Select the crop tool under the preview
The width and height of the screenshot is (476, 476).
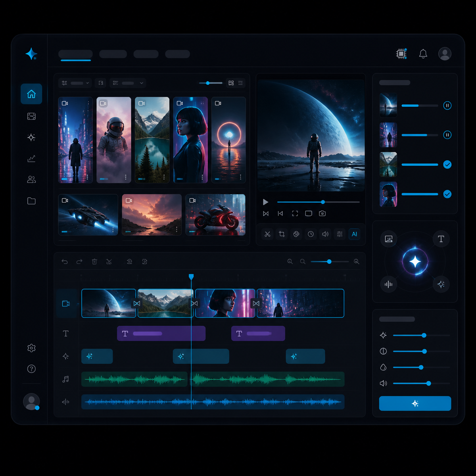coord(282,234)
